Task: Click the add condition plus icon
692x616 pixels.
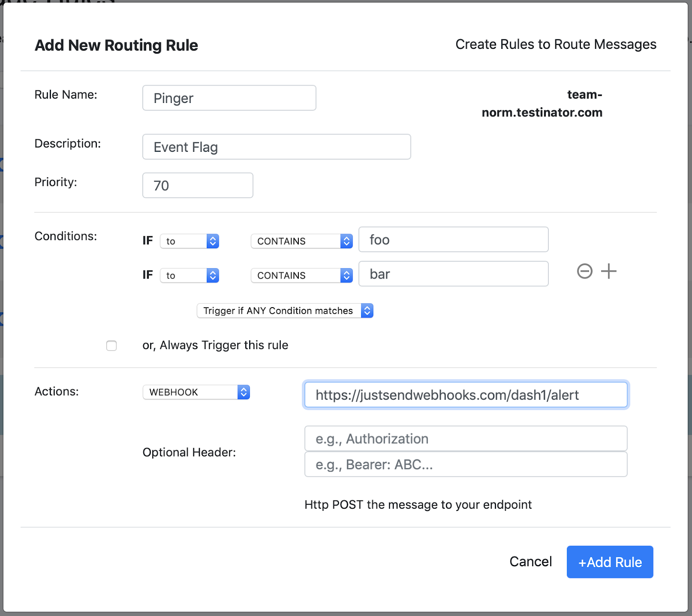Action: click(x=609, y=272)
